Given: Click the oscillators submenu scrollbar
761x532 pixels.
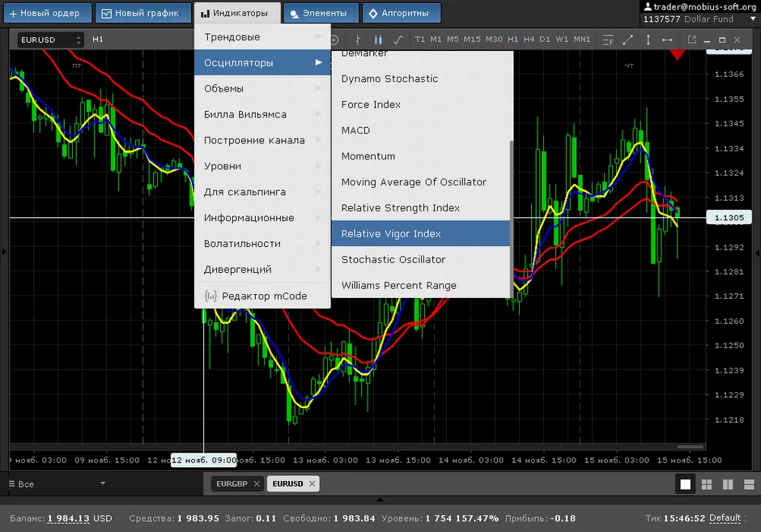Looking at the screenshot, I should coord(512,219).
